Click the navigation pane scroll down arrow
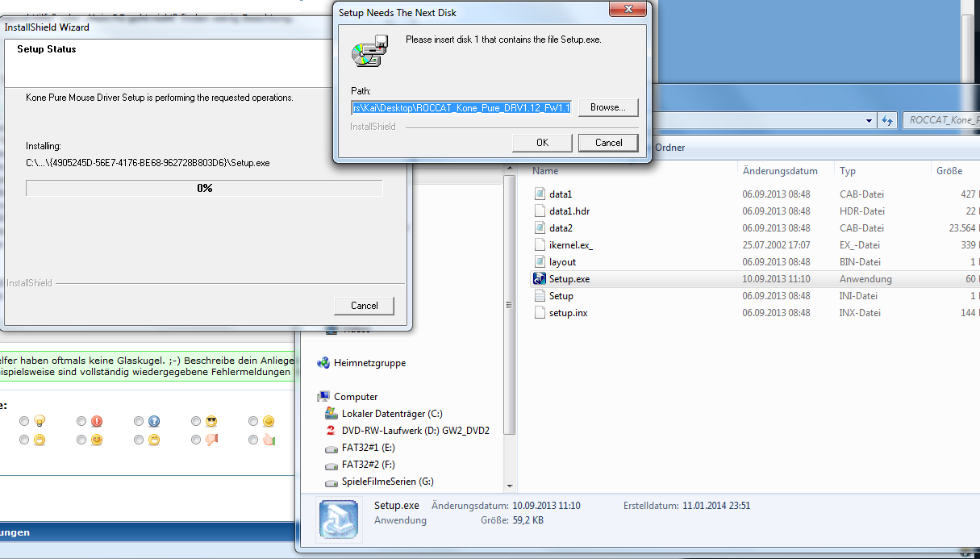Viewport: 980px width, 559px height. (509, 486)
